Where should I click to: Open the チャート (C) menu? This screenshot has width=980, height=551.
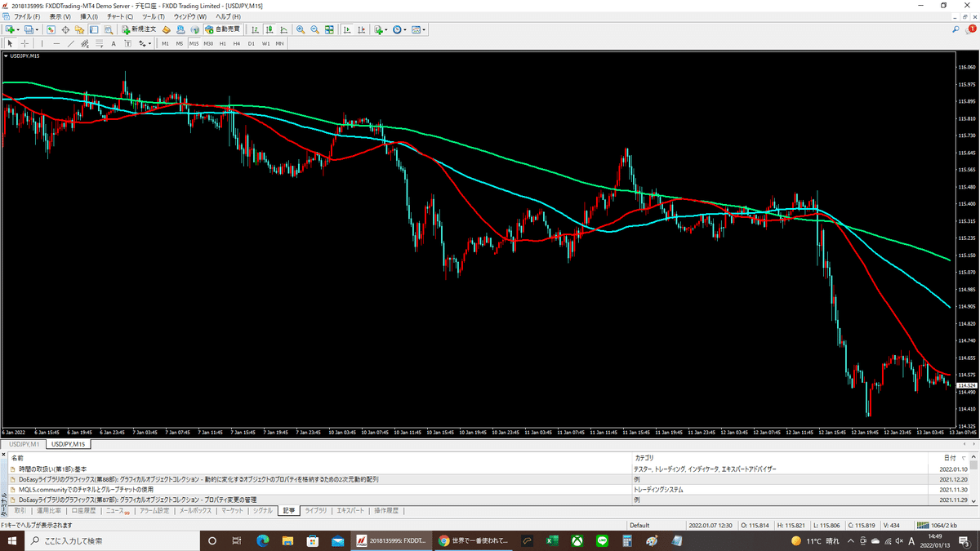tap(120, 16)
